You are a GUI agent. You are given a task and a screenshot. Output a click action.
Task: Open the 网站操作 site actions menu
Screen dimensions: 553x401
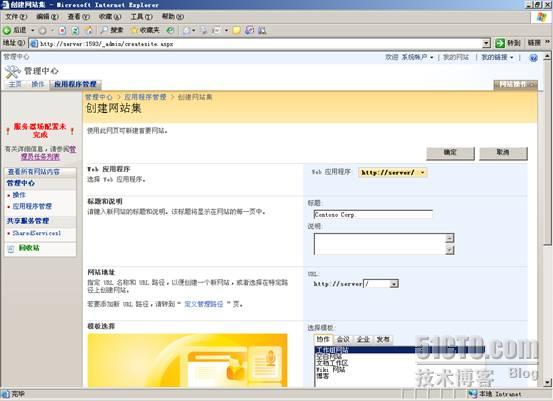(515, 85)
